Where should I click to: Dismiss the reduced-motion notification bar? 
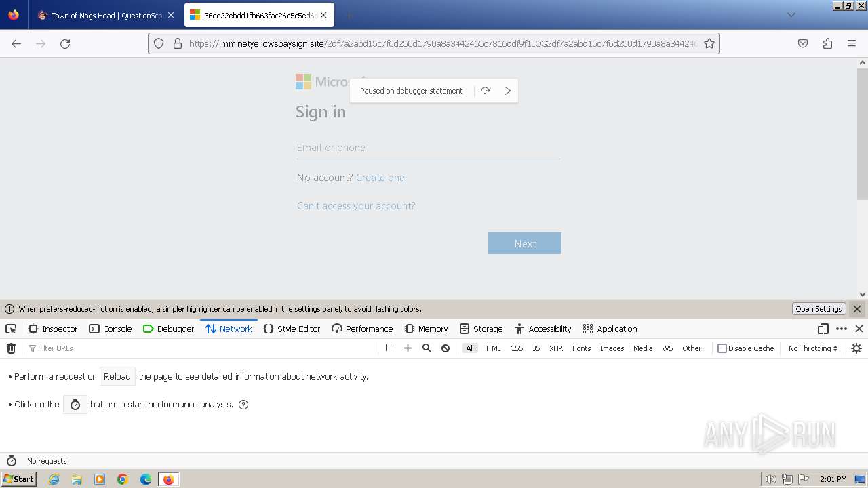[857, 309]
